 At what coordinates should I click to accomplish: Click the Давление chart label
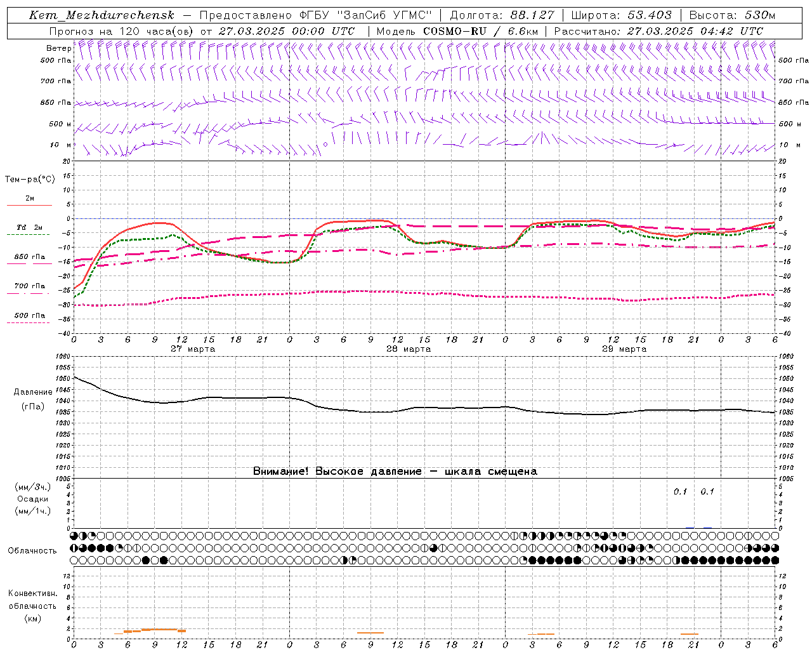pyautogui.click(x=33, y=392)
